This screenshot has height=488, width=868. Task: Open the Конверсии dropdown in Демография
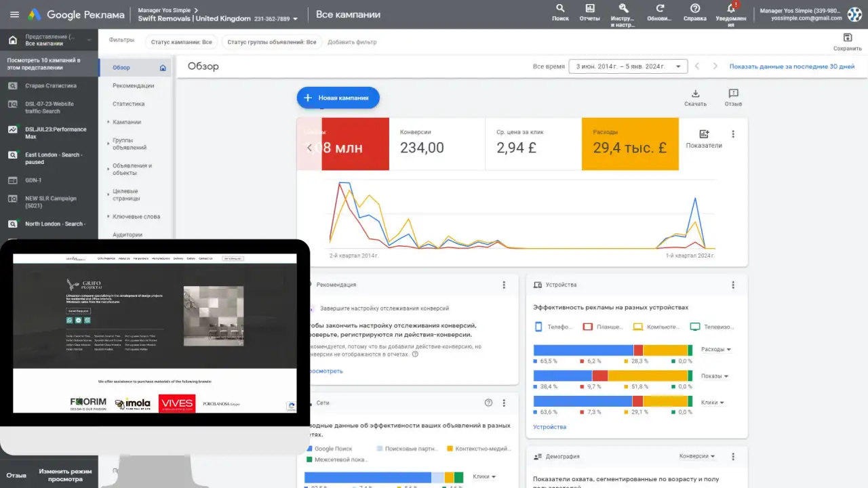[697, 456]
